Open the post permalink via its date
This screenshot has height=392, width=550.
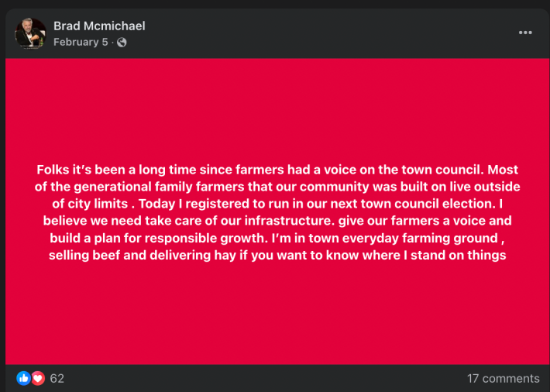tap(81, 42)
